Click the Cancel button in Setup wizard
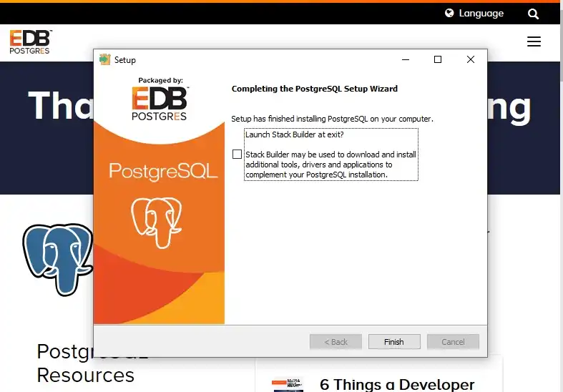This screenshot has width=563, height=392. tap(453, 342)
